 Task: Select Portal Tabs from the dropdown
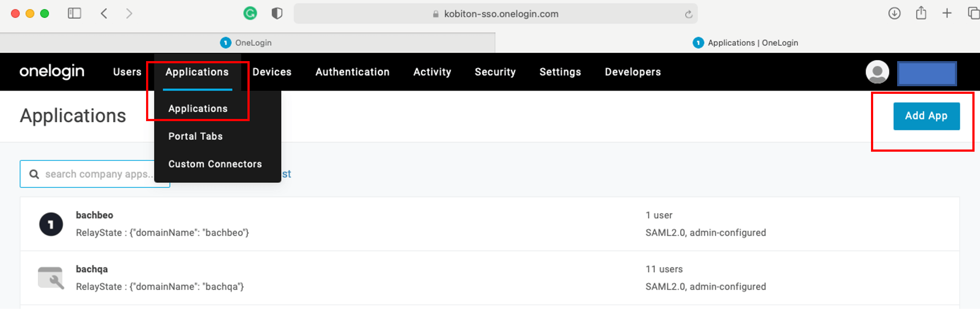click(195, 136)
